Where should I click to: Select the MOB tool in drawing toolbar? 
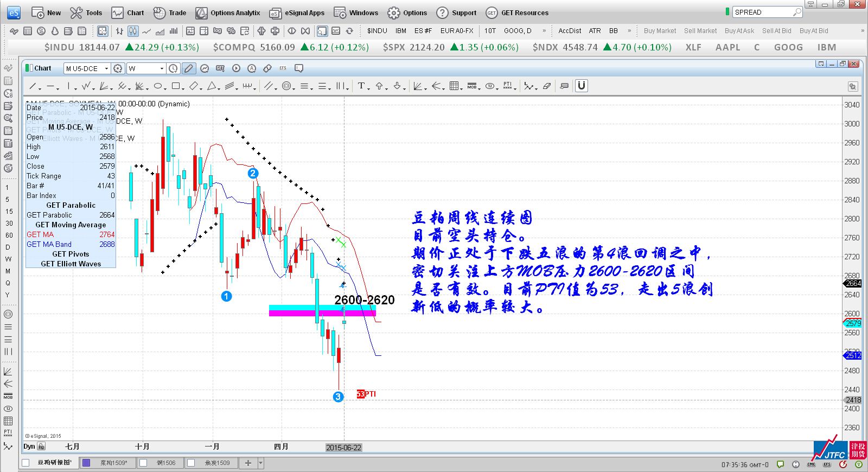pos(472,86)
